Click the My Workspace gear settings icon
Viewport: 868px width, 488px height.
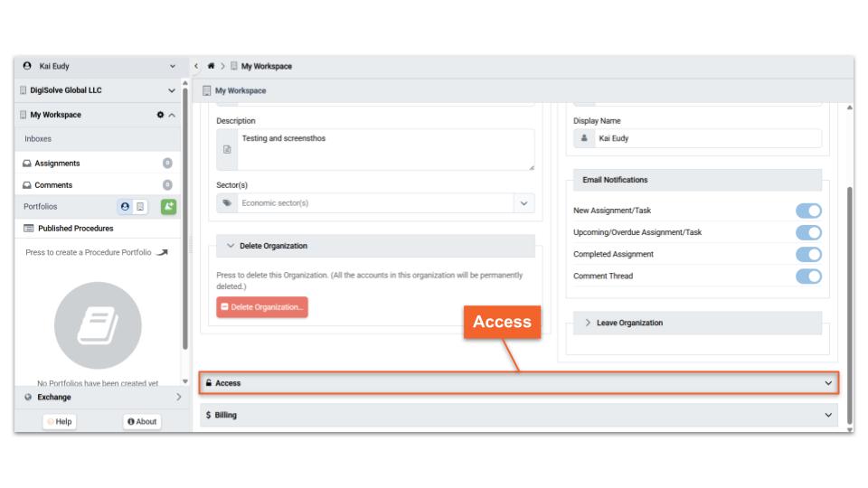pyautogui.click(x=160, y=115)
